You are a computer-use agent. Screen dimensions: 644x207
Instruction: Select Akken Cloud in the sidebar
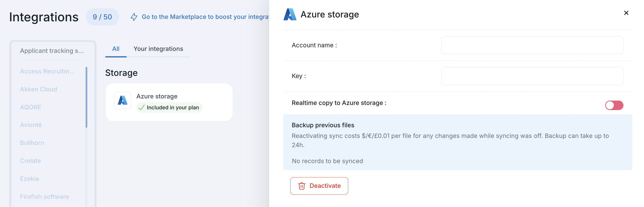39,89
